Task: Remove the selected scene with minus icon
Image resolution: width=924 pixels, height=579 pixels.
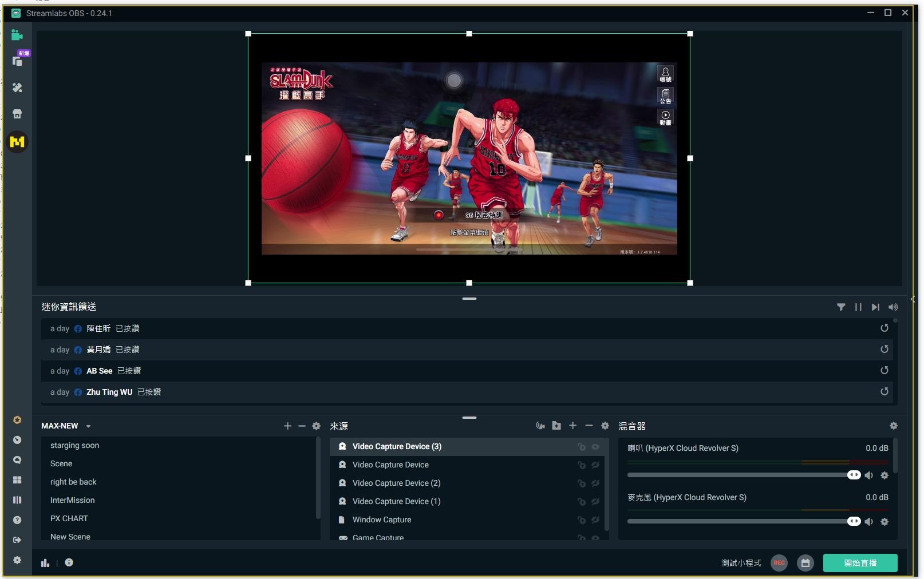Action: click(x=302, y=426)
